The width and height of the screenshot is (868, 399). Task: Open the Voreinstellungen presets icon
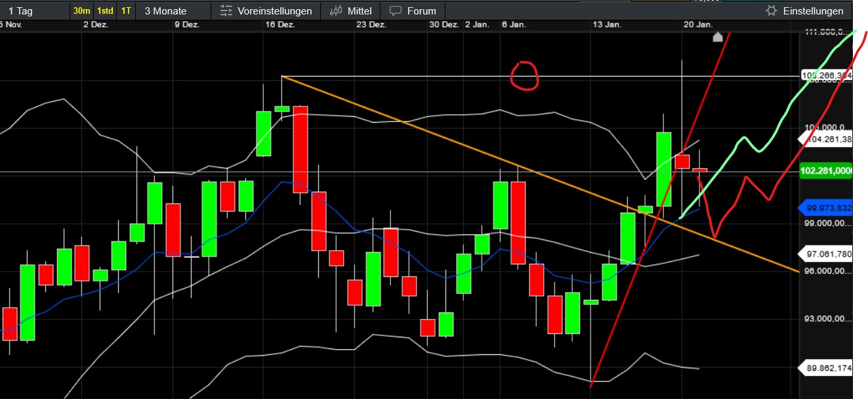(226, 10)
